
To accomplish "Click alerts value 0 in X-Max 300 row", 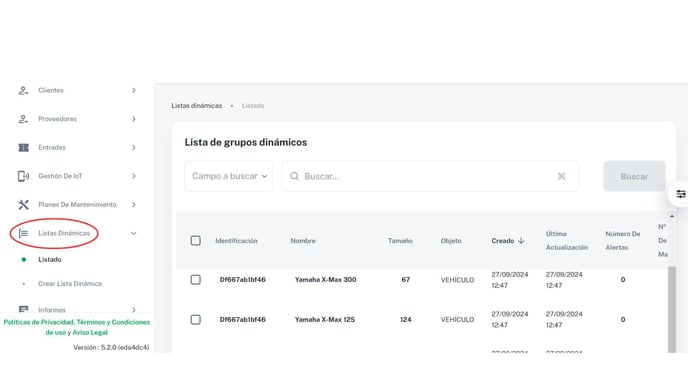I will [623, 280].
